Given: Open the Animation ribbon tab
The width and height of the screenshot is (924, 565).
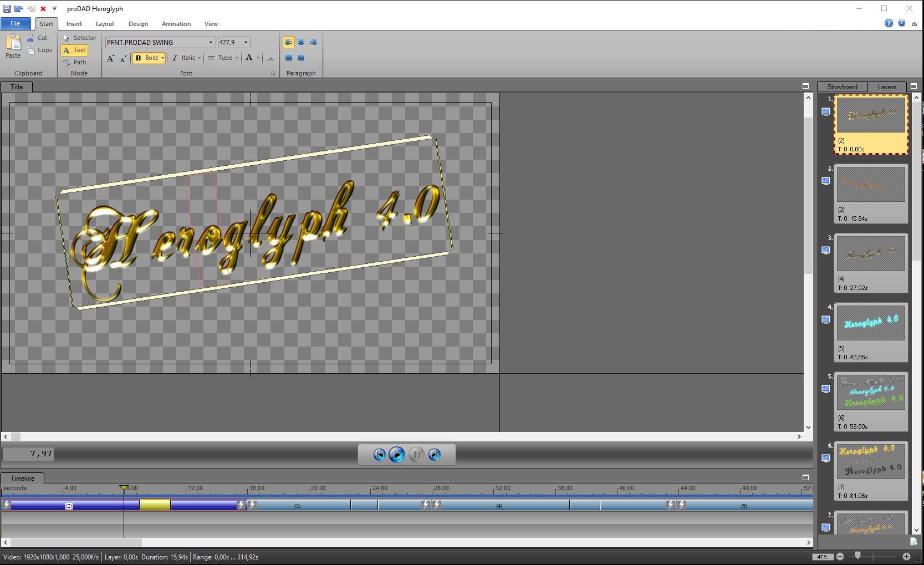Looking at the screenshot, I should click(176, 24).
